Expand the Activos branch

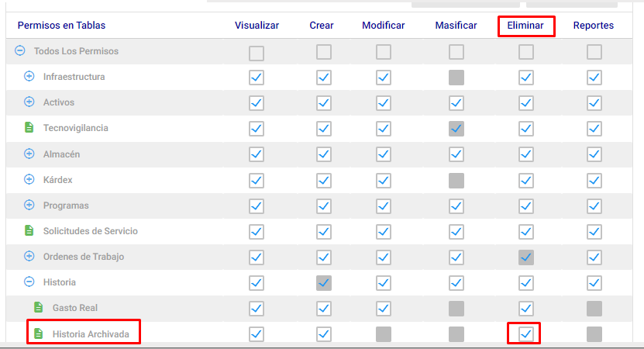click(x=29, y=102)
